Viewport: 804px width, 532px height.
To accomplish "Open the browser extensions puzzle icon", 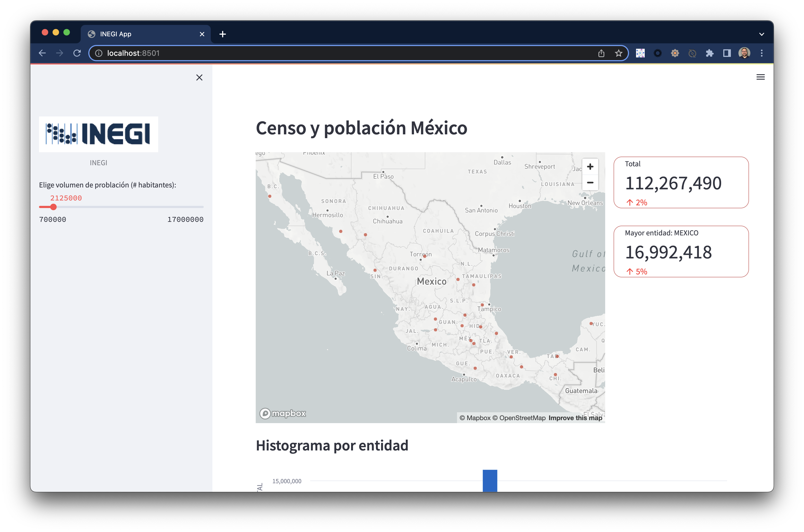I will tap(709, 53).
